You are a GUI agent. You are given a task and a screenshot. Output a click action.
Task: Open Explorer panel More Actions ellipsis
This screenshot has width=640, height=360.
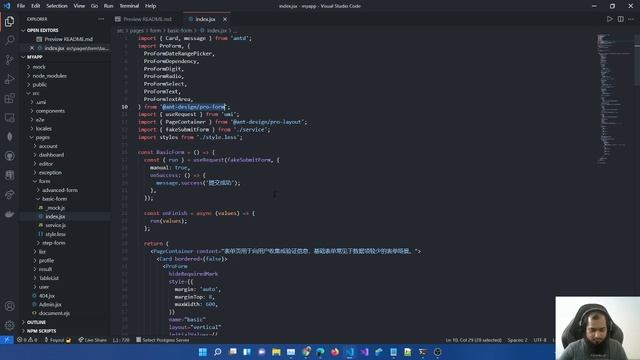[x=101, y=19]
